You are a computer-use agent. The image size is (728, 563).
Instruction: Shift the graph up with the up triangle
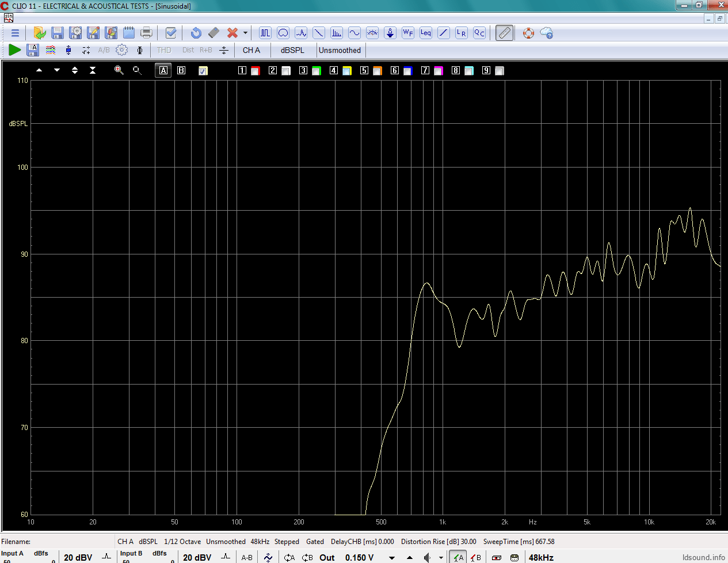39,70
